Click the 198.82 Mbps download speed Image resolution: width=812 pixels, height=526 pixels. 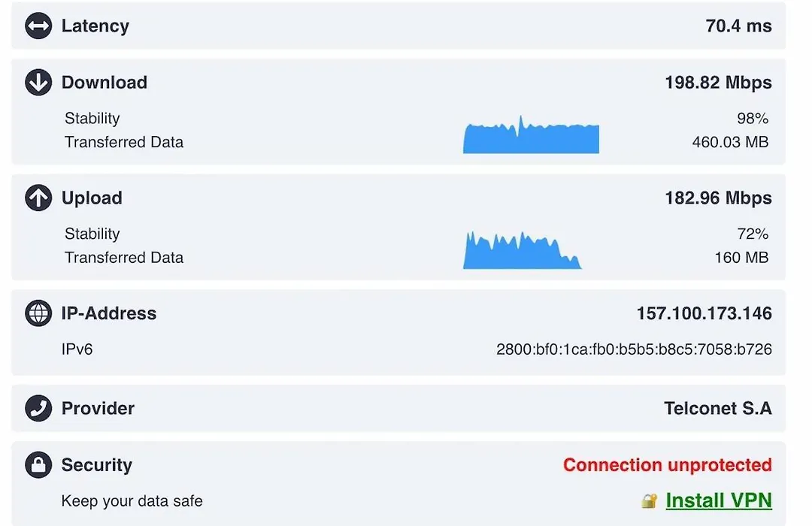717,83
